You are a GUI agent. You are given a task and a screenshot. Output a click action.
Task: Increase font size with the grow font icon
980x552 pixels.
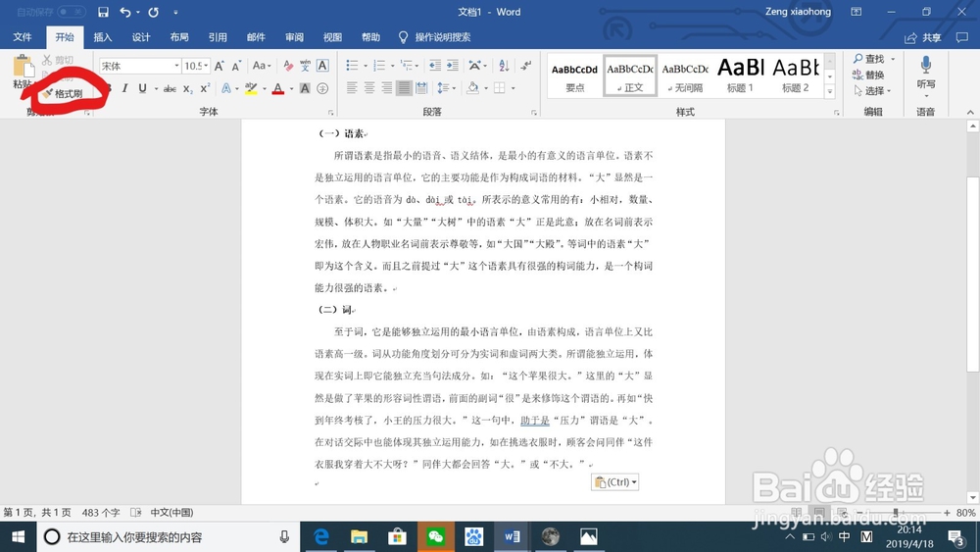[x=219, y=66]
